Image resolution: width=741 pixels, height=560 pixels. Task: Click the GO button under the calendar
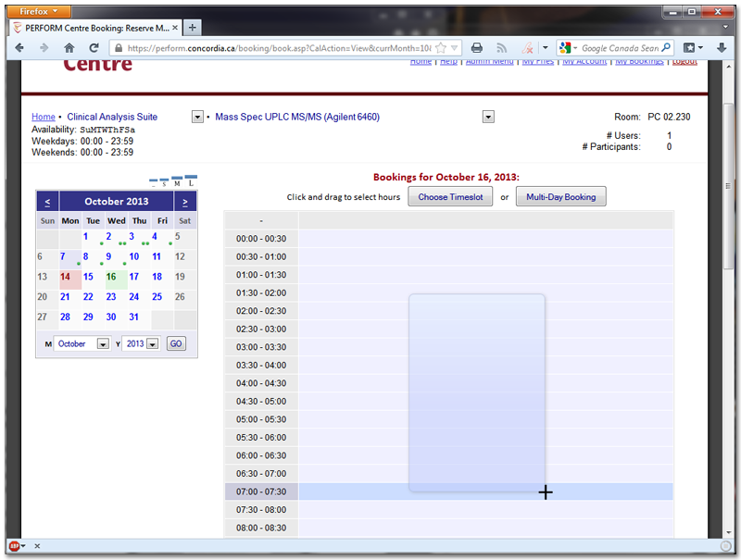tap(176, 343)
